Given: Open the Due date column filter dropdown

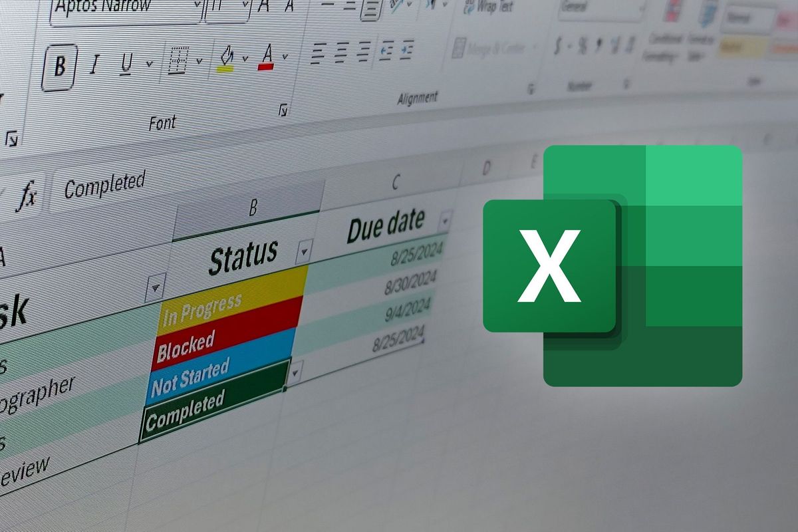Looking at the screenshot, I should pyautogui.click(x=444, y=219).
